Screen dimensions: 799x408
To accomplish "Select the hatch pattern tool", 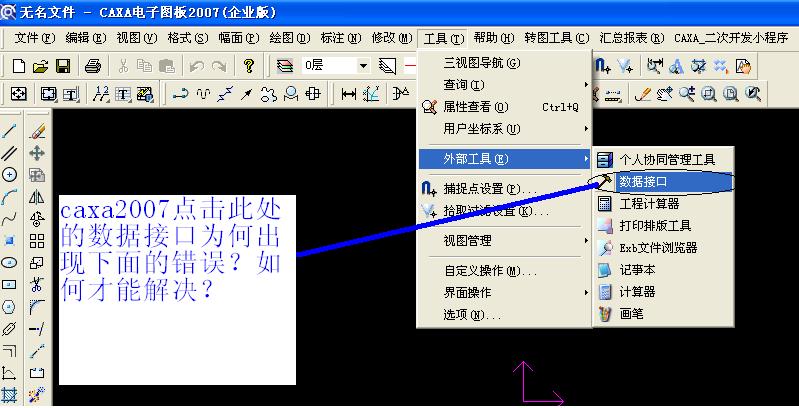I will pyautogui.click(x=9, y=395).
